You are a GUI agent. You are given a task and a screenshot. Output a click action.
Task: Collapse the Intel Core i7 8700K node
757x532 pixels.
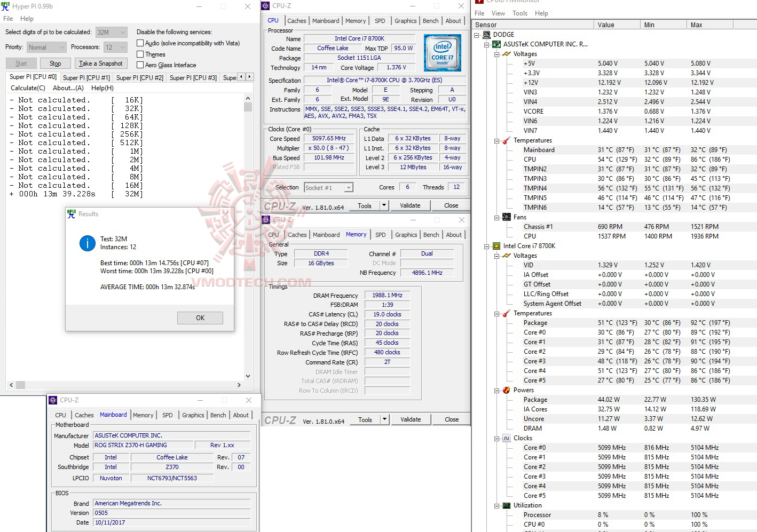pyautogui.click(x=487, y=246)
